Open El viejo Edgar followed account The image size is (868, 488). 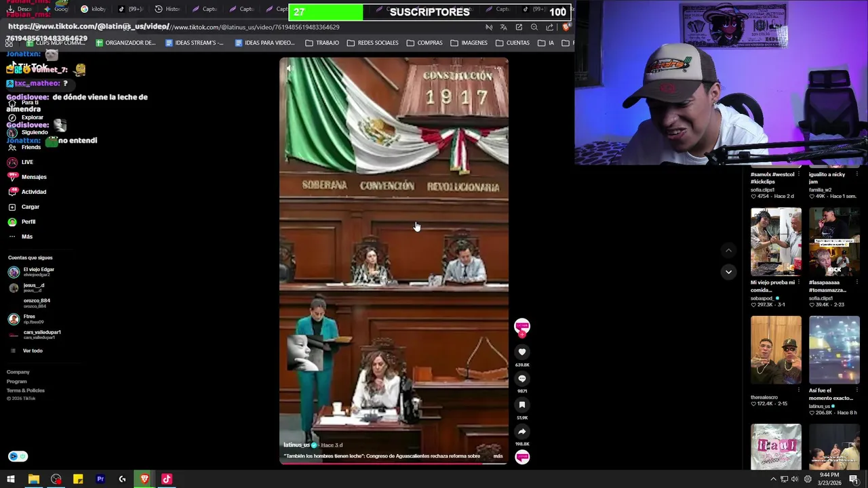tap(31, 272)
